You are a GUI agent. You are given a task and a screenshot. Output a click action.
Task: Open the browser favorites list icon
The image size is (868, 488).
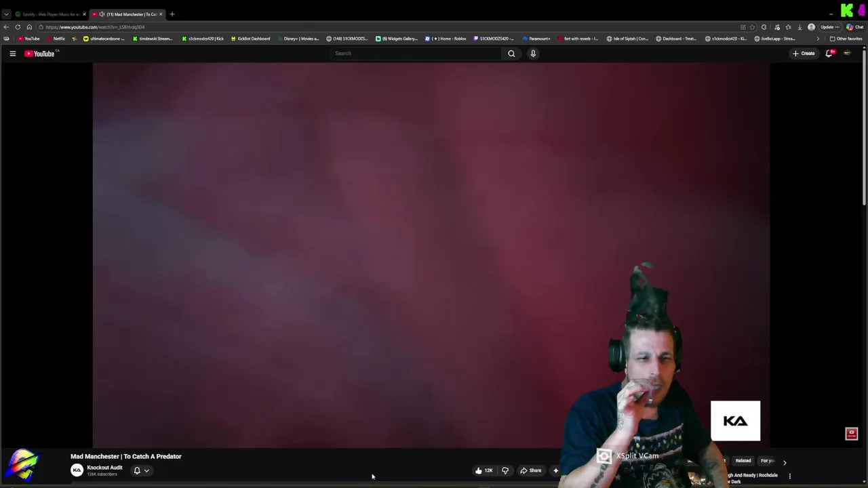pyautogui.click(x=788, y=27)
